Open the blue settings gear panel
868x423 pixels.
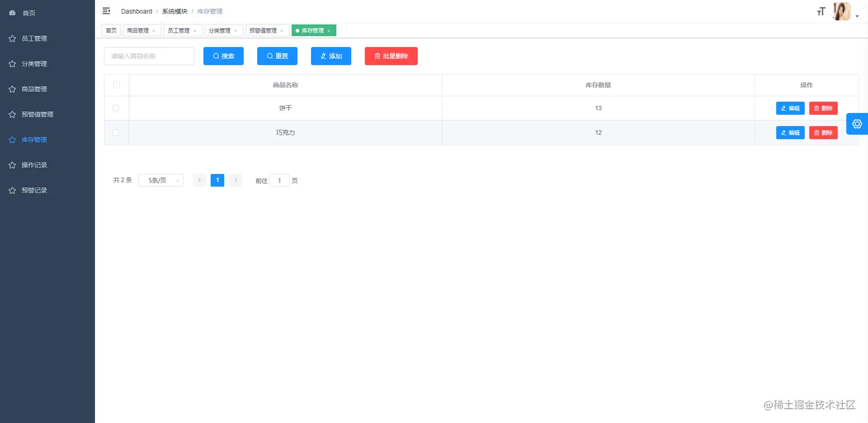(857, 123)
